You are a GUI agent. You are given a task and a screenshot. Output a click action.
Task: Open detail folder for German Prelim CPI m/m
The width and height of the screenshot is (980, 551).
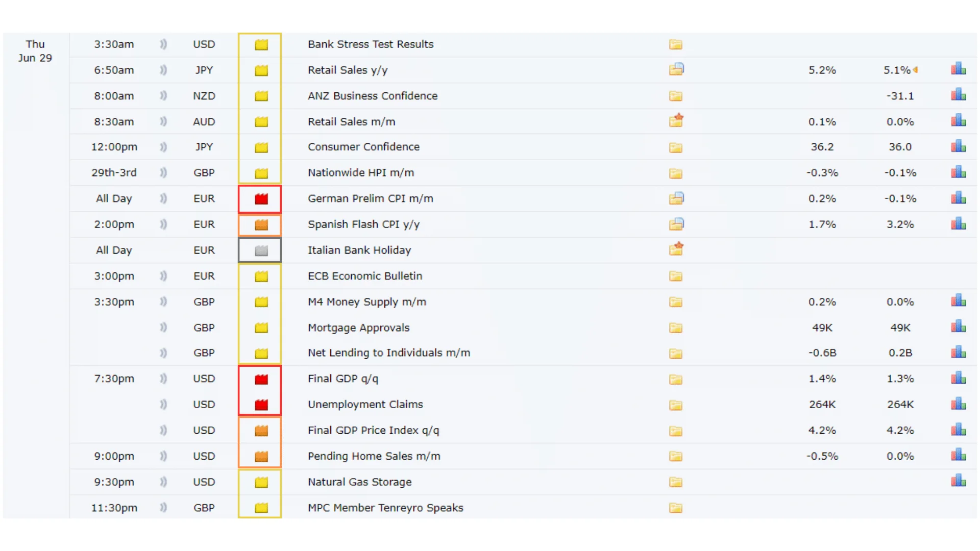coord(676,198)
